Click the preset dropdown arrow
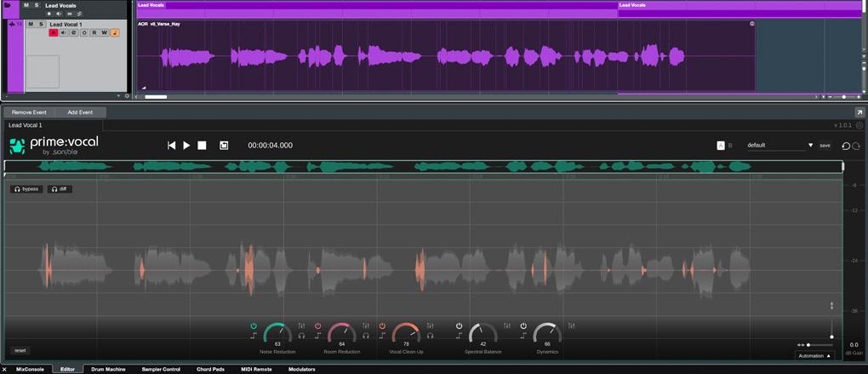Viewport: 868px width, 374px height. (810, 145)
